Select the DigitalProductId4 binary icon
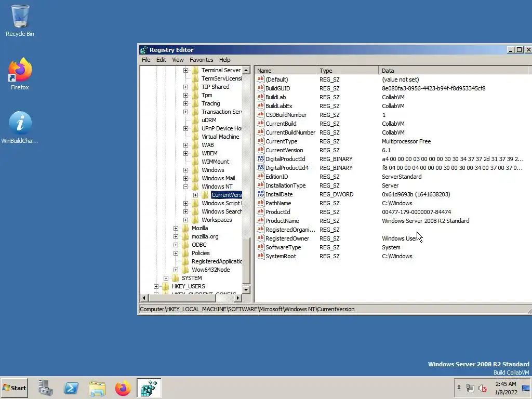The width and height of the screenshot is (532, 399). [261, 167]
